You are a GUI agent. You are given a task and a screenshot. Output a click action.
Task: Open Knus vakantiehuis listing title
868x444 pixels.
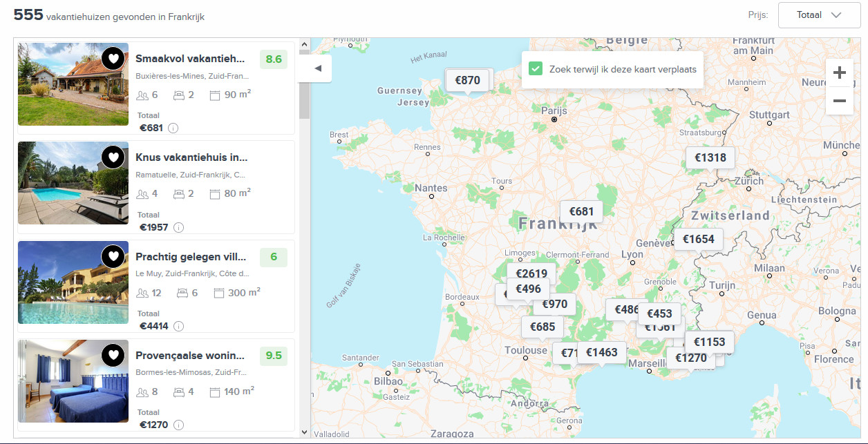[x=191, y=157]
